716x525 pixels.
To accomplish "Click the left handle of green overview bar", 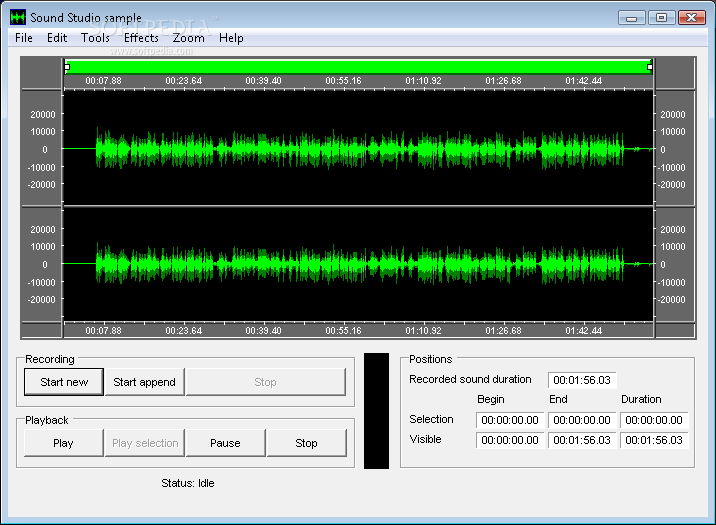I will (67, 67).
